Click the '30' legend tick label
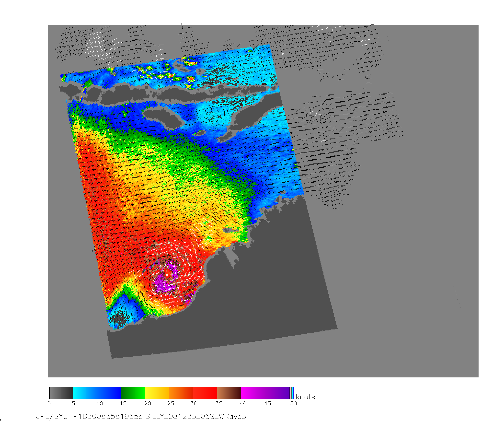 [x=194, y=403]
